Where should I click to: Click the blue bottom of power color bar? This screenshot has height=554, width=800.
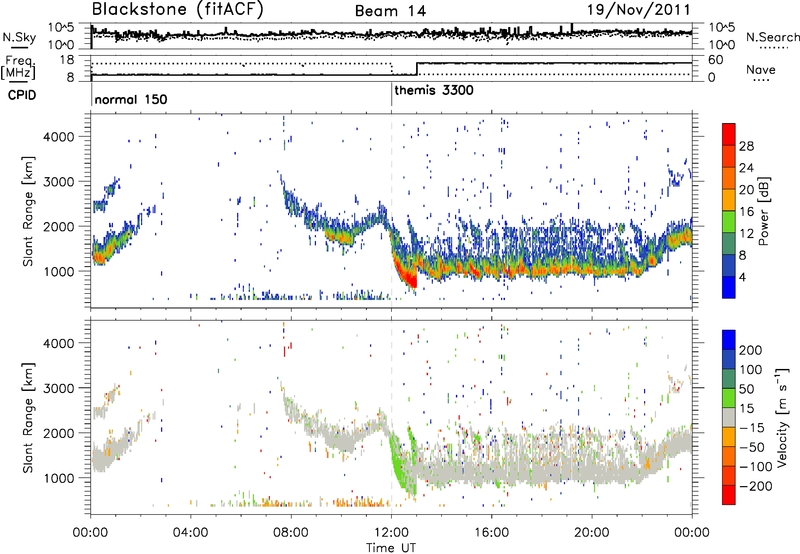729,287
